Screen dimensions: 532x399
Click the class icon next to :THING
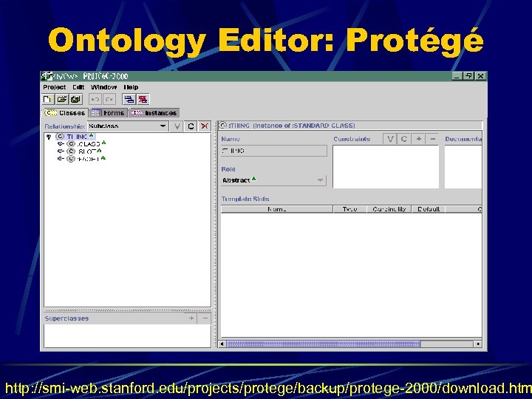click(x=60, y=137)
